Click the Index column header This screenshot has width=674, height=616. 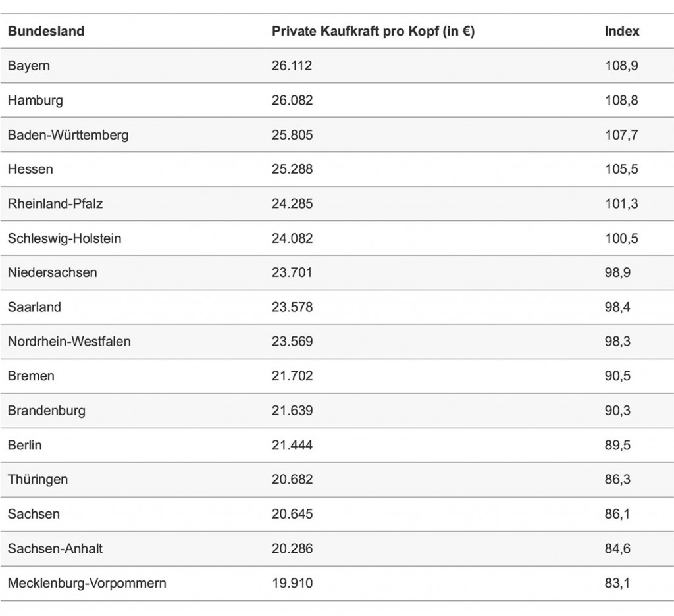pyautogui.click(x=622, y=31)
